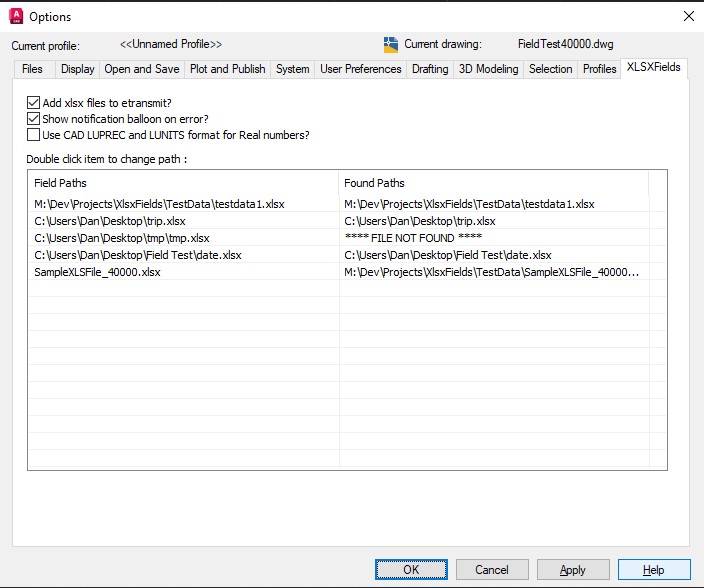Select the SampleXLSFile_40000.xlsx field path entry
Screen dimensions: 704x588
coord(97,272)
